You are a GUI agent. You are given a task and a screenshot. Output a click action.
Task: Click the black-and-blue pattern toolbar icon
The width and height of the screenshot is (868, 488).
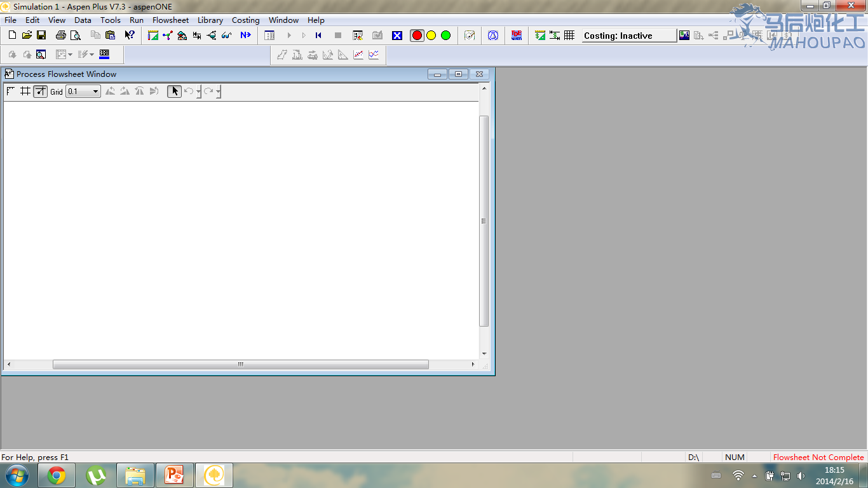click(x=104, y=55)
